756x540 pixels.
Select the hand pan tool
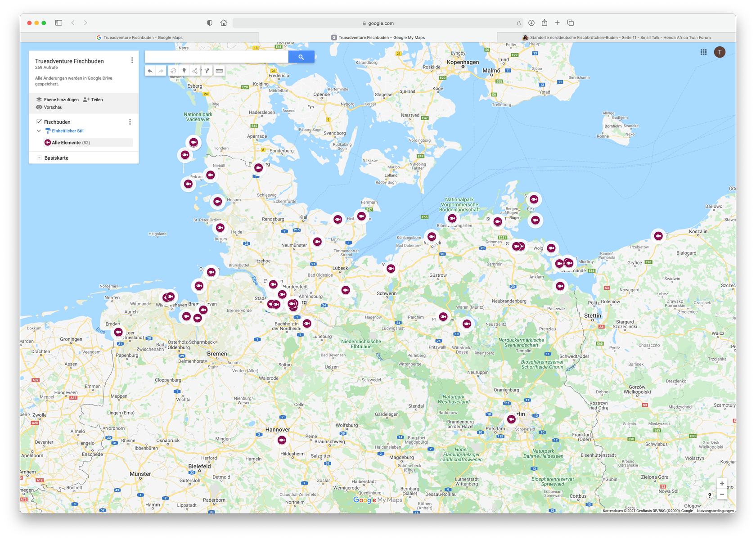pyautogui.click(x=173, y=71)
